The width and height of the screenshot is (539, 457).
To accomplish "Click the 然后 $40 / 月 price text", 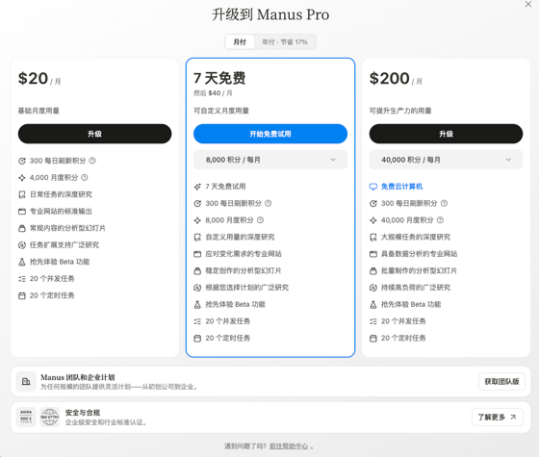I will [x=213, y=93].
